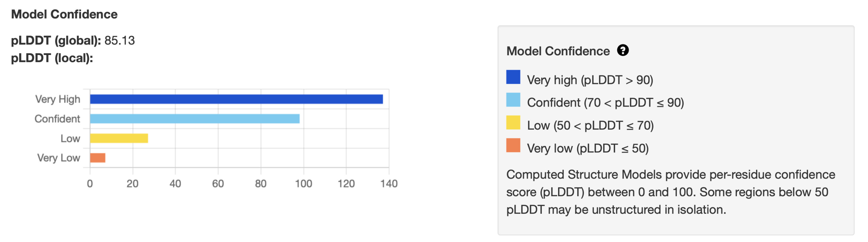Screen dimensions: 868x242
Task: Click the dark blue Very high legend swatch
Action: [513, 77]
